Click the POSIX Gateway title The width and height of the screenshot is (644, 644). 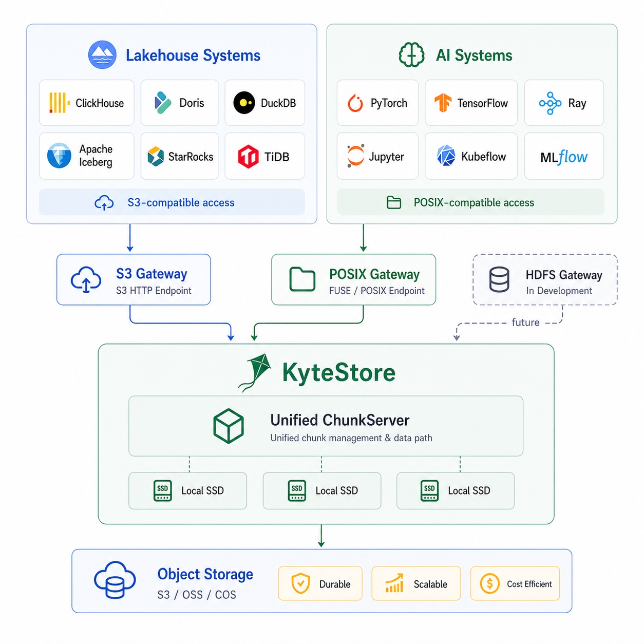pyautogui.click(x=374, y=274)
